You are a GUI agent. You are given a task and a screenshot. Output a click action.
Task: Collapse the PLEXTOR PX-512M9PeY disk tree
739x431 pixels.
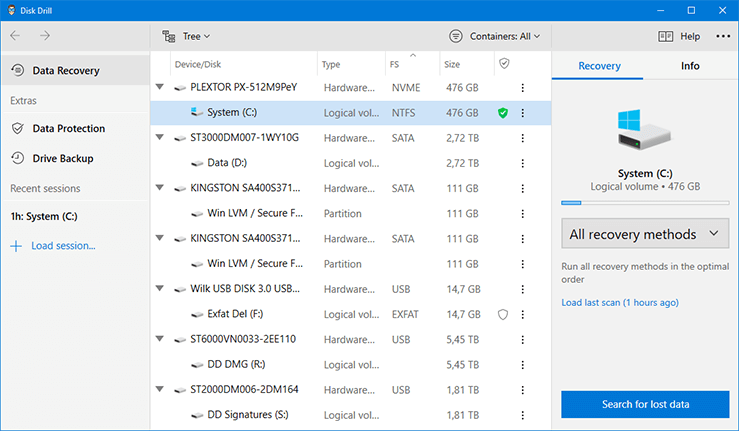pyautogui.click(x=160, y=87)
